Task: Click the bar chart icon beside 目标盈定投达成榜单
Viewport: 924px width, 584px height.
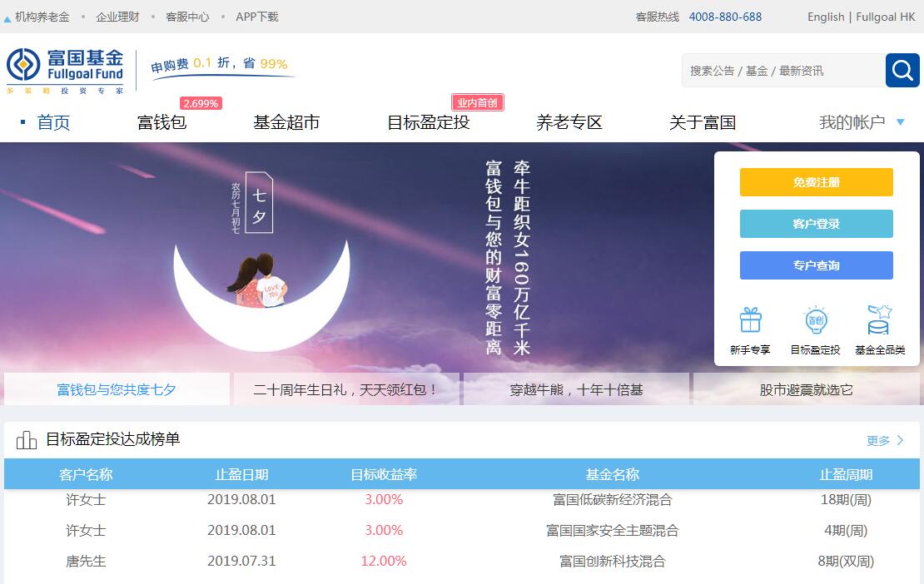Action: 26,440
